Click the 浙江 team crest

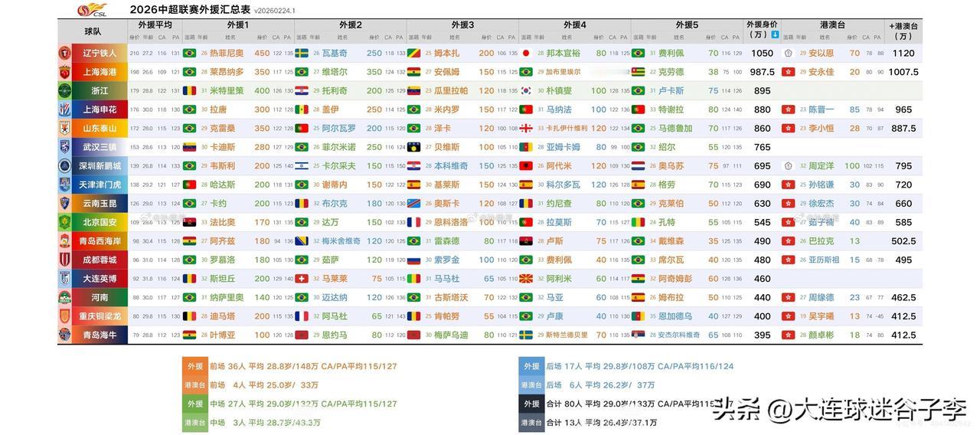pyautogui.click(x=65, y=90)
